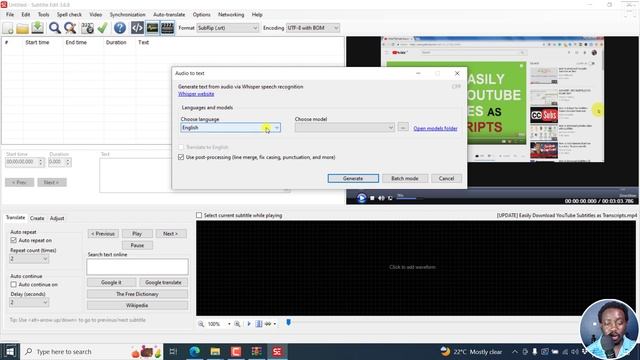The image size is (640, 360).
Task: Open the waveform zoom percentage dropdown
Action: pyautogui.click(x=229, y=324)
